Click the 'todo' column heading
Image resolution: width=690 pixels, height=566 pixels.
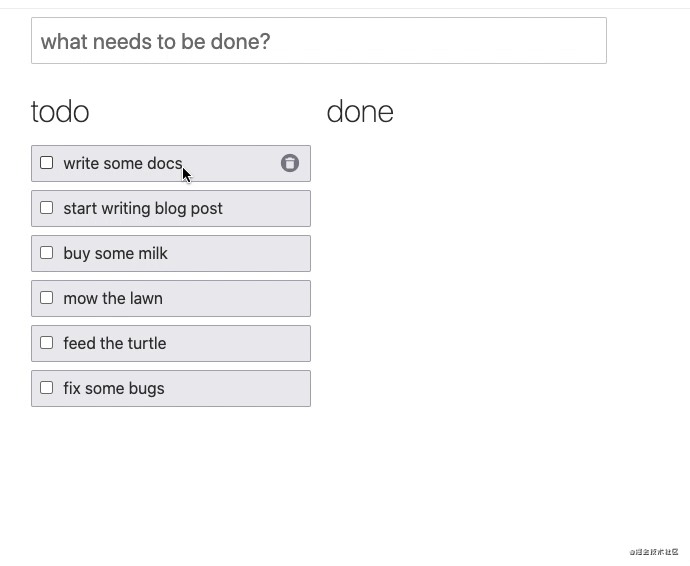tap(60, 111)
